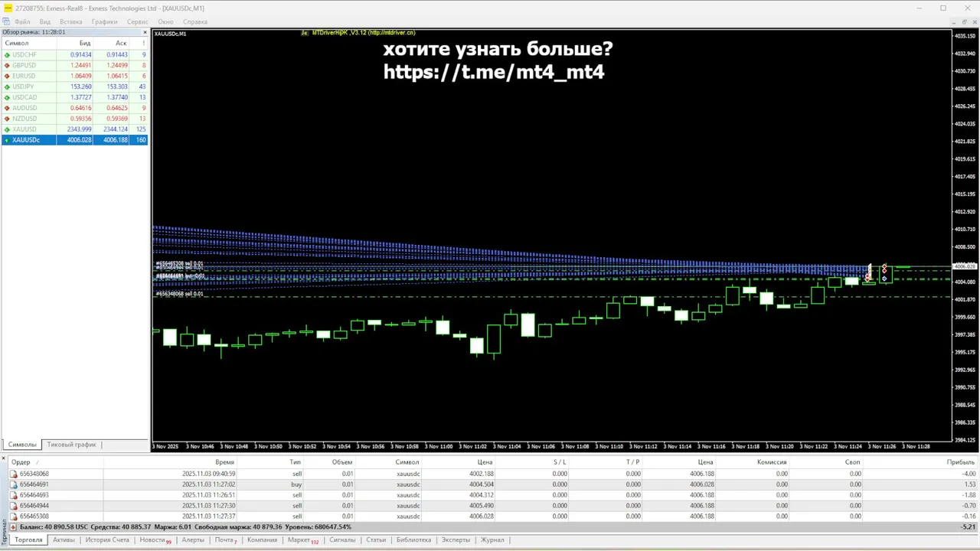Screen dimensions: 980x551
Task: Click the XAUUSDc.M1 chart title label
Action: [171, 34]
